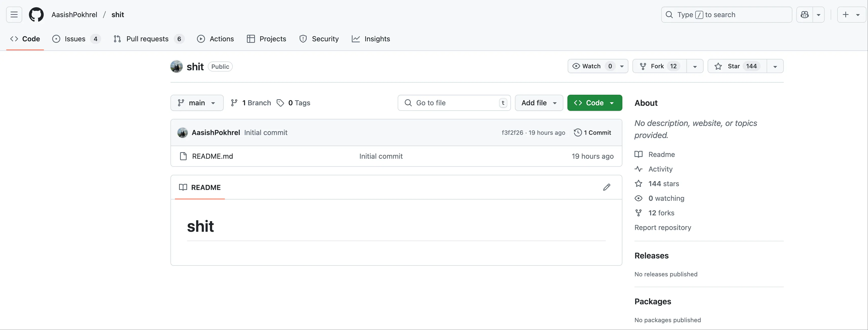Screen dimensions: 868x330
Task: Go to GitHub homepage via Octocat logo
Action: 36,14
